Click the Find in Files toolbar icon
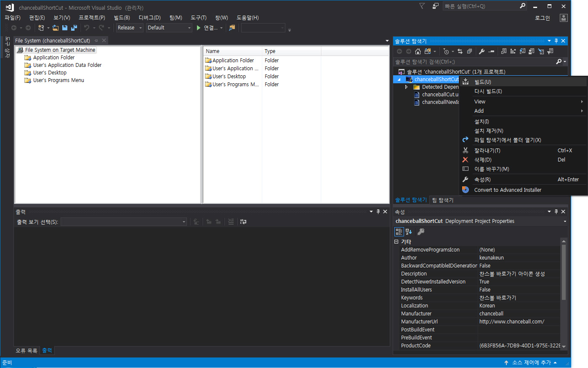The width and height of the screenshot is (588, 368). point(232,28)
